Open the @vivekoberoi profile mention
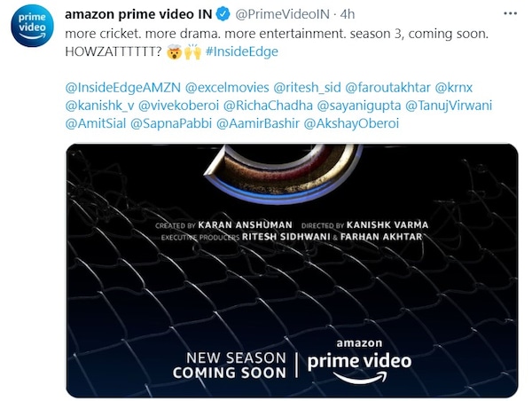 point(179,106)
